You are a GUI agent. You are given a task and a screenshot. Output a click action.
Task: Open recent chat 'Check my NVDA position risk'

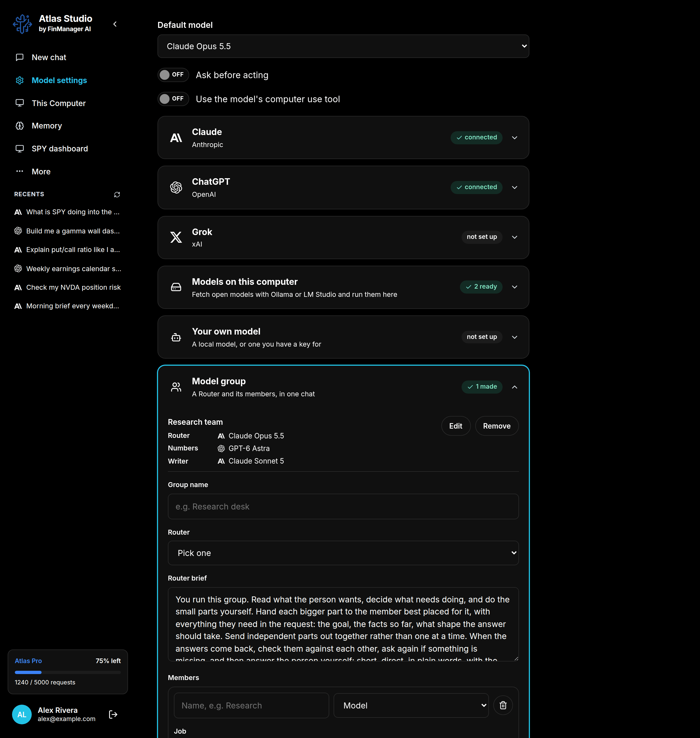(x=68, y=287)
